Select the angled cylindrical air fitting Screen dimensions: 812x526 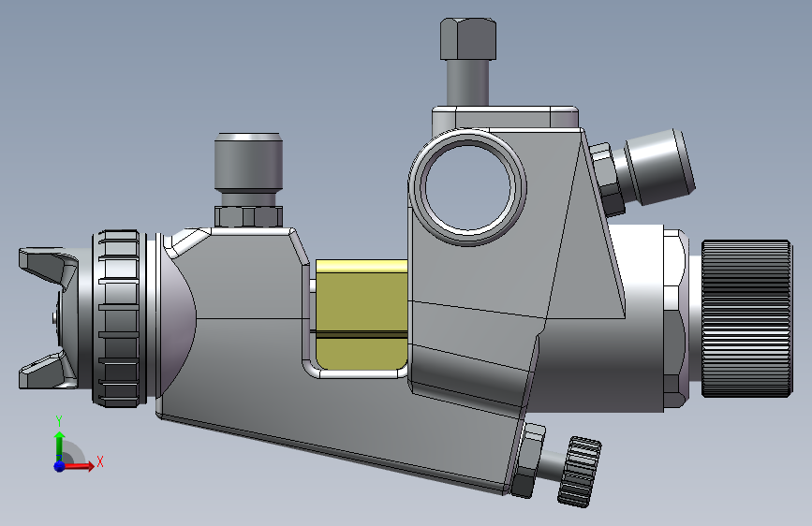(x=658, y=167)
